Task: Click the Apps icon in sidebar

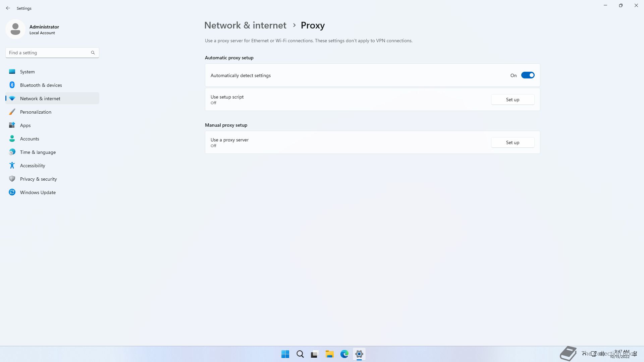Action: pyautogui.click(x=12, y=125)
